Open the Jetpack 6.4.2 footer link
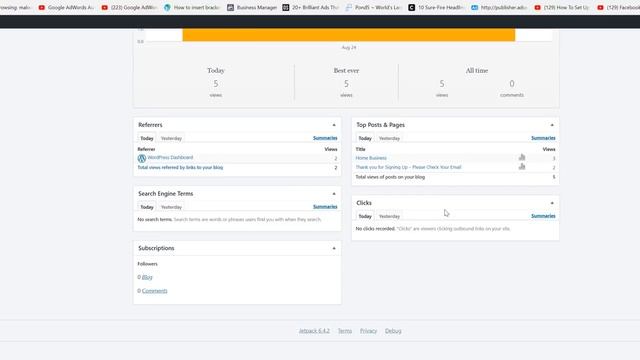Viewport: 640px width, 360px height. tap(314, 331)
